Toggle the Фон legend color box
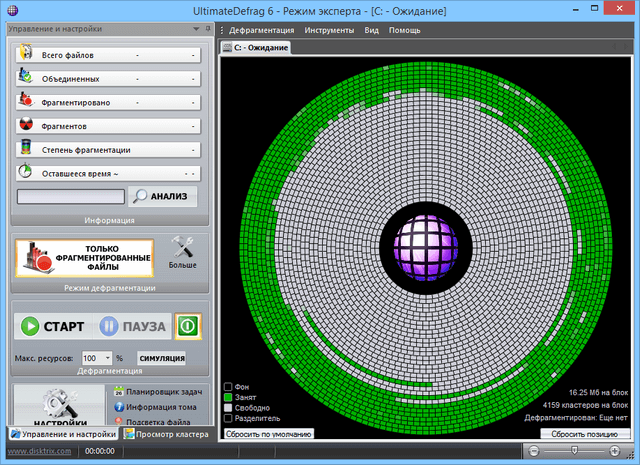640x465 pixels. point(228,386)
